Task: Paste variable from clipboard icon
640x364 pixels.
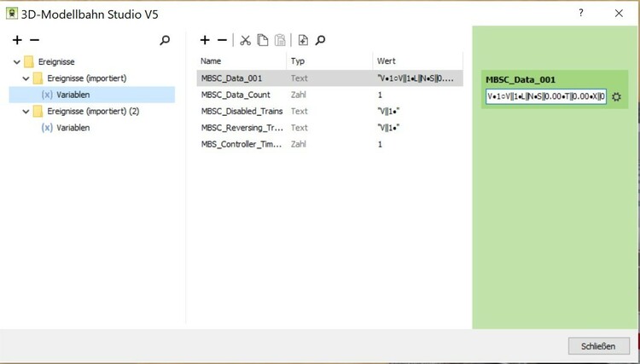Action: (x=280, y=40)
